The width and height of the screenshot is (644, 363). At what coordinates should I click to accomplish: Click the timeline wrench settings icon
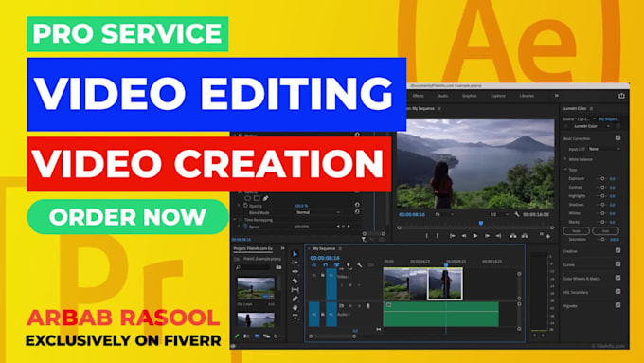[x=359, y=265]
